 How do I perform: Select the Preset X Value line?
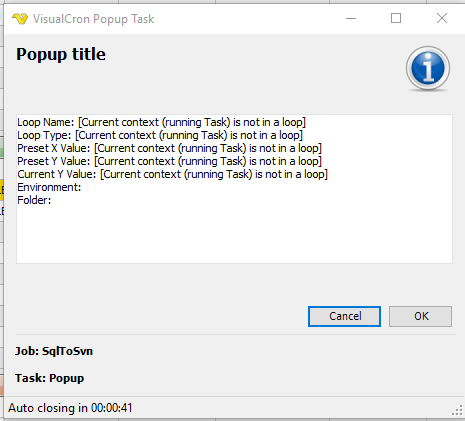pos(169,149)
